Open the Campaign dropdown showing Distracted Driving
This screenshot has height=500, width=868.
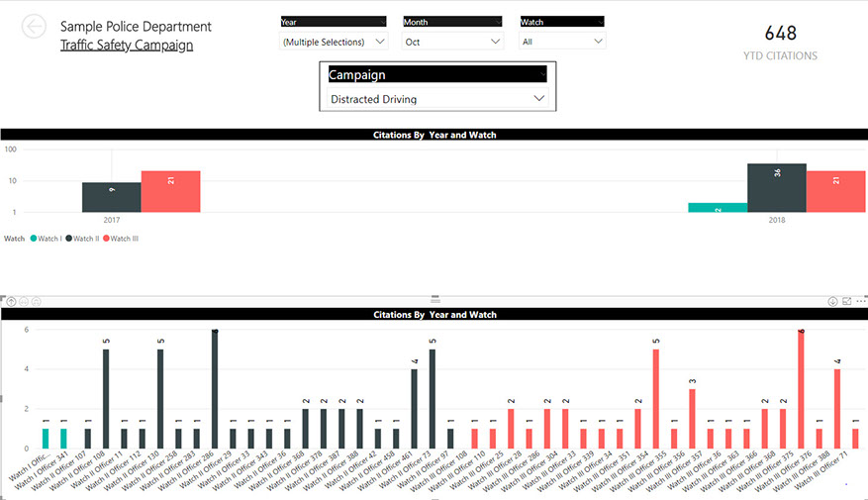(x=437, y=99)
